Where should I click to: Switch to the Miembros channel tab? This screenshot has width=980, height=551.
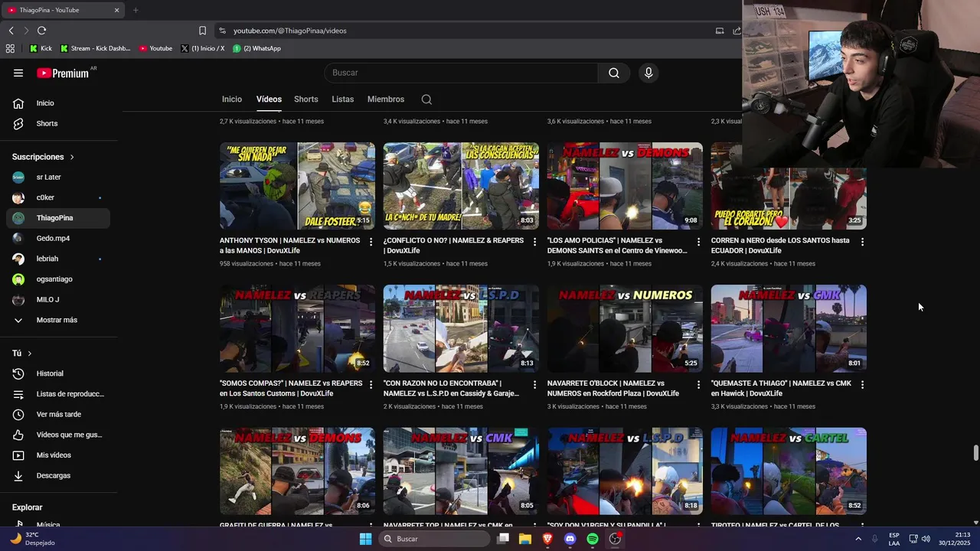(x=386, y=99)
